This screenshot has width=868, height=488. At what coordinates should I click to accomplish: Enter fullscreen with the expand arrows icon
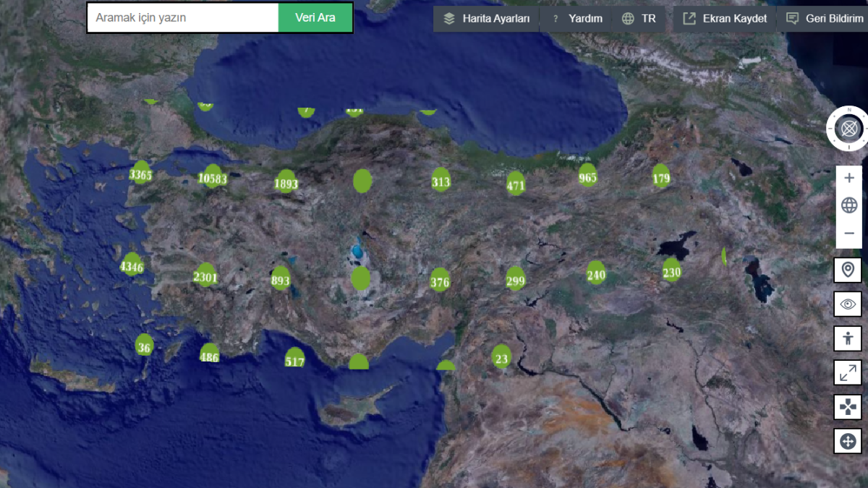(x=848, y=372)
